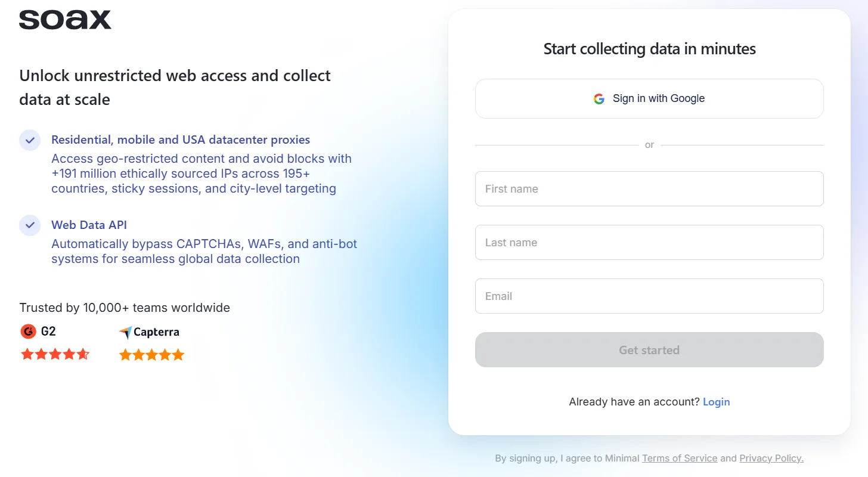Screen dimensions: 868x477
Task: Open the Terms of Service link
Action: (x=680, y=459)
